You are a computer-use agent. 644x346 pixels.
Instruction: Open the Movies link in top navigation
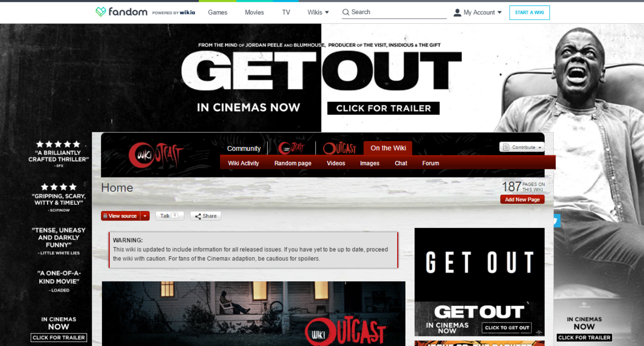[x=254, y=12]
